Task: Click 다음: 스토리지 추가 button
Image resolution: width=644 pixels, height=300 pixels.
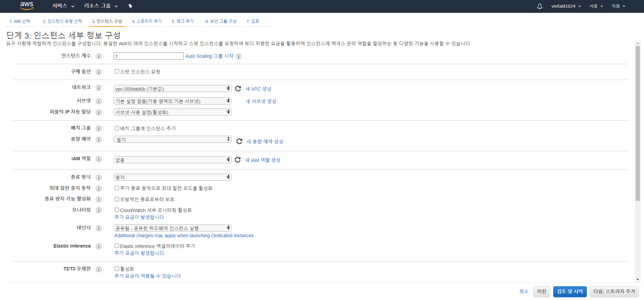Action: [x=614, y=292]
